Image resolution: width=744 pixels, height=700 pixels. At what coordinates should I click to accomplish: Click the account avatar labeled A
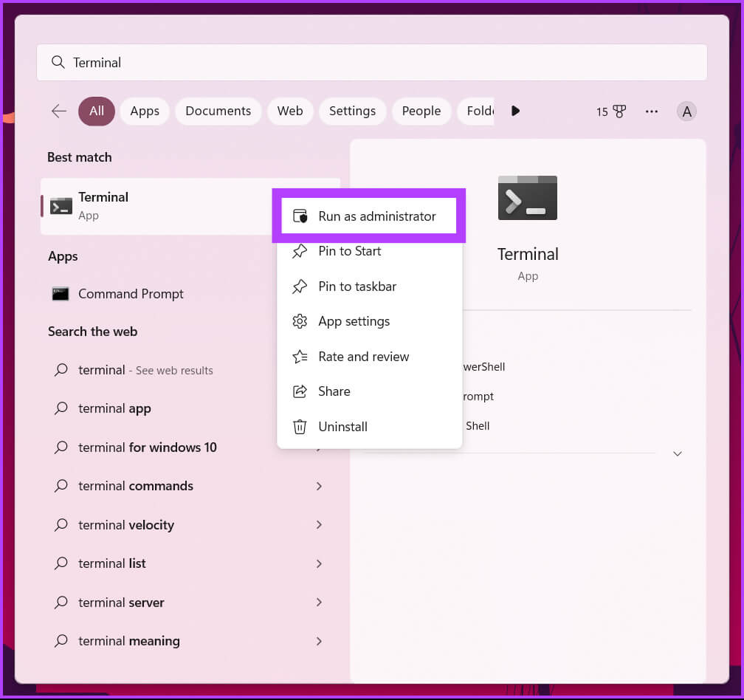[686, 111]
